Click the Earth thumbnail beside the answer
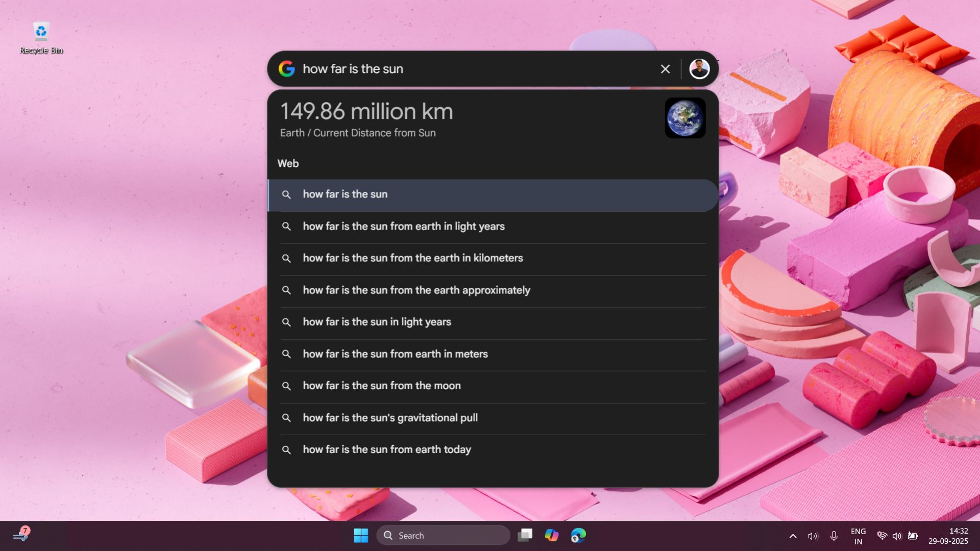980x551 pixels. point(684,118)
